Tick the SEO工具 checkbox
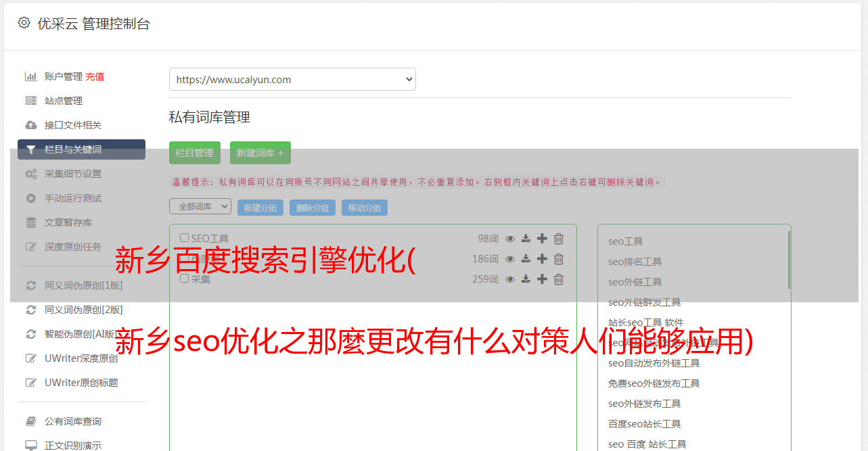This screenshot has height=451, width=868. tap(184, 238)
